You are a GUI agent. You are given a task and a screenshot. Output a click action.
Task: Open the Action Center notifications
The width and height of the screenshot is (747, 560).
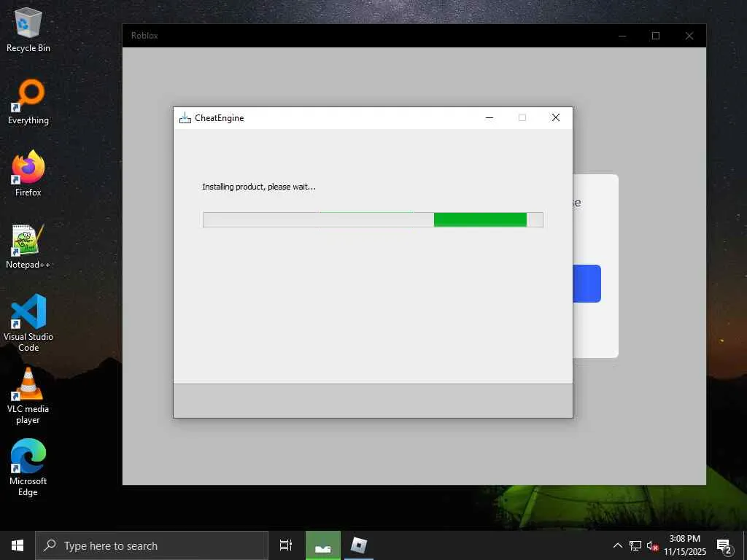(x=724, y=546)
